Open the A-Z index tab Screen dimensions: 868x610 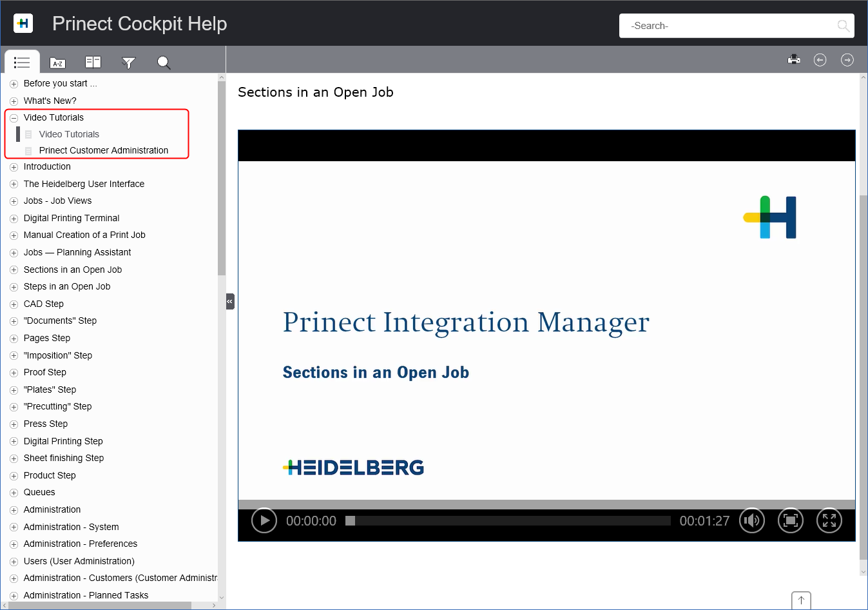[x=57, y=63]
